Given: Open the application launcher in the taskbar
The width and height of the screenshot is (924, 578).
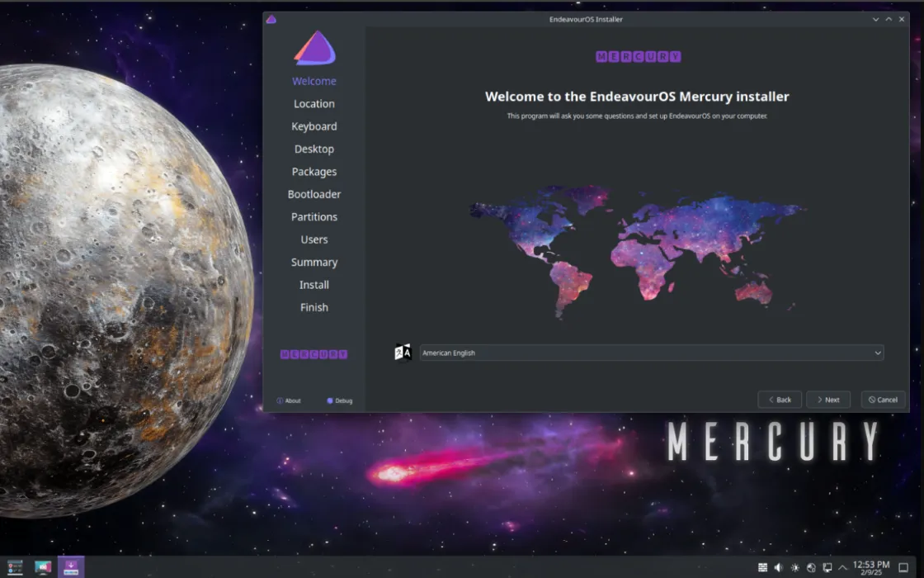Looking at the screenshot, I should (x=15, y=567).
